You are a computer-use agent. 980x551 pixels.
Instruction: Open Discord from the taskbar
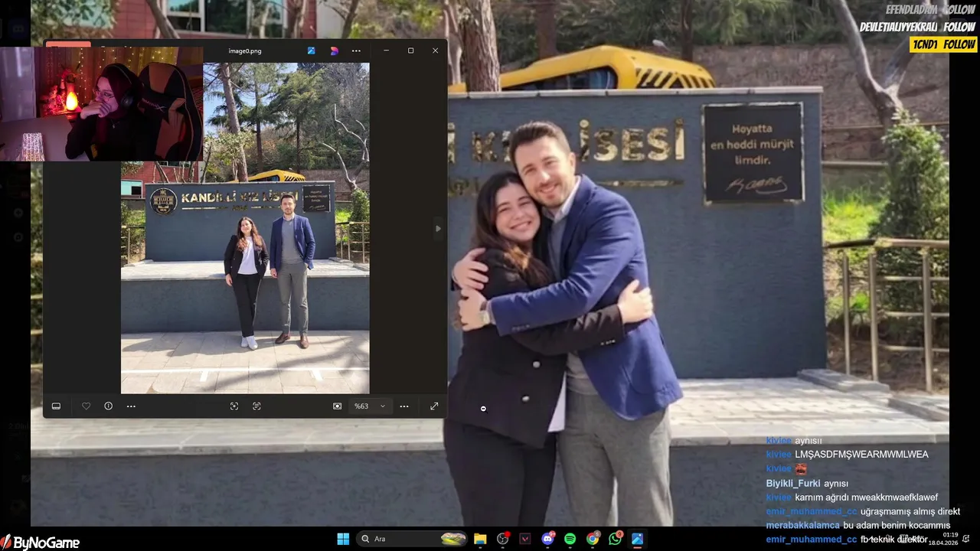(x=547, y=539)
